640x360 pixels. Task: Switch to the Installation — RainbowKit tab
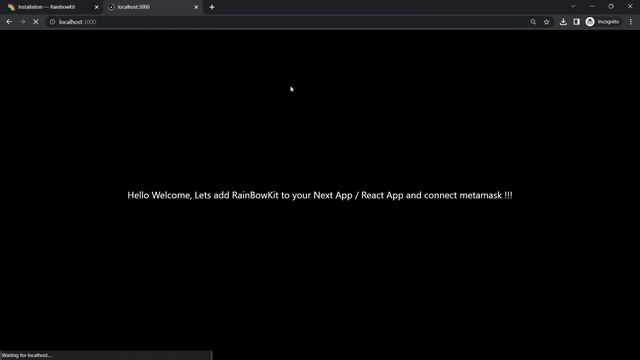tap(51, 7)
